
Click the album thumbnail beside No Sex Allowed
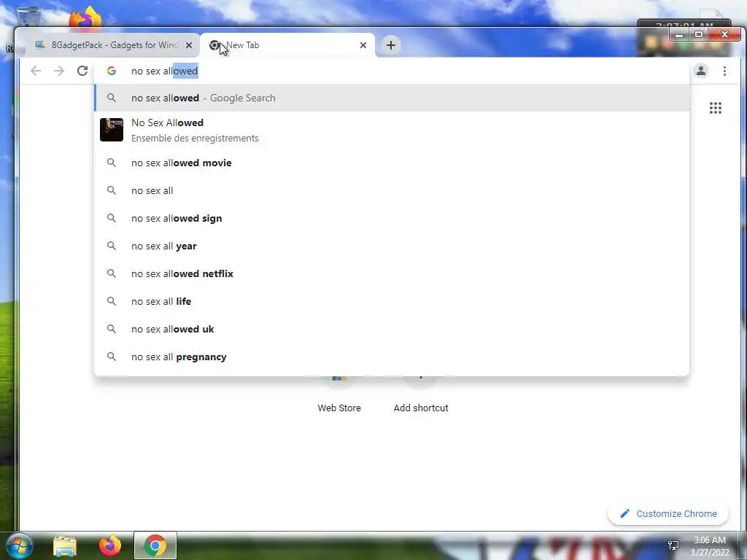coord(112,130)
